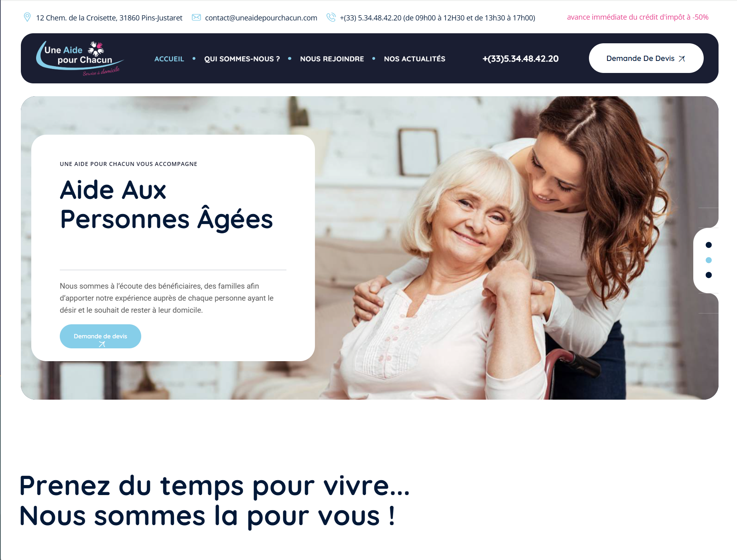Click the envelope email icon
Image resolution: width=737 pixels, height=560 pixels.
pyautogui.click(x=196, y=17)
